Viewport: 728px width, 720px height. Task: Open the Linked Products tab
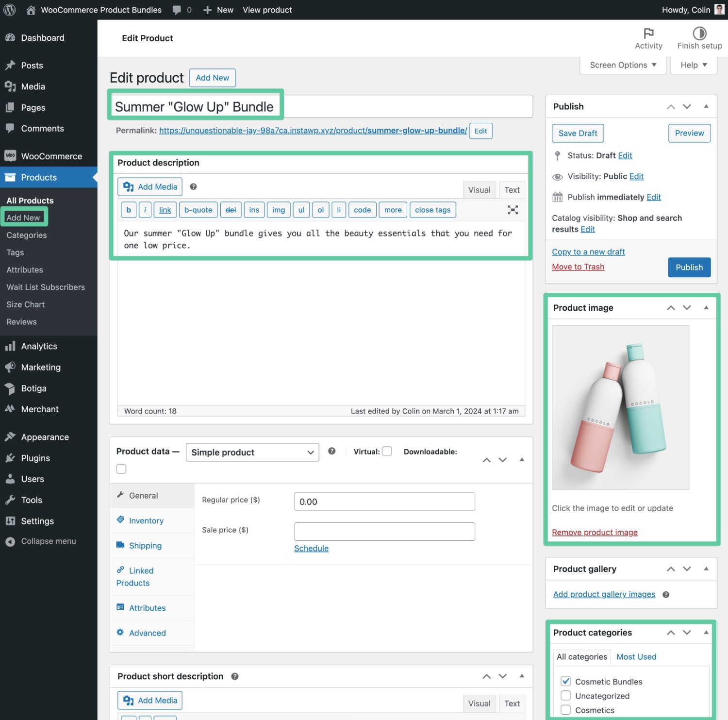(152, 577)
